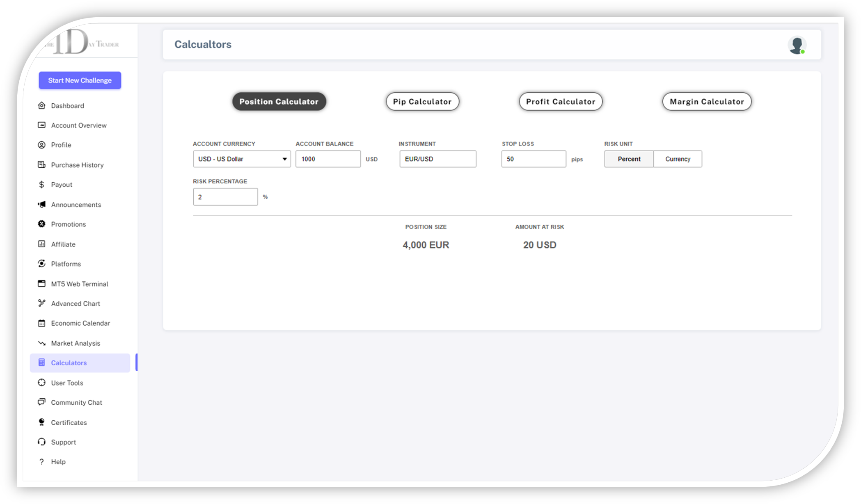Click the Support headset icon
Screen dimensions: 861x504
41,442
